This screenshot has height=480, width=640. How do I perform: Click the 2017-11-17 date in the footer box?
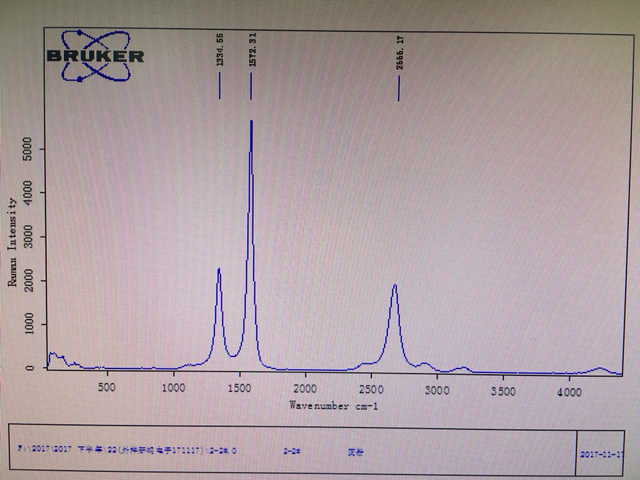[602, 454]
